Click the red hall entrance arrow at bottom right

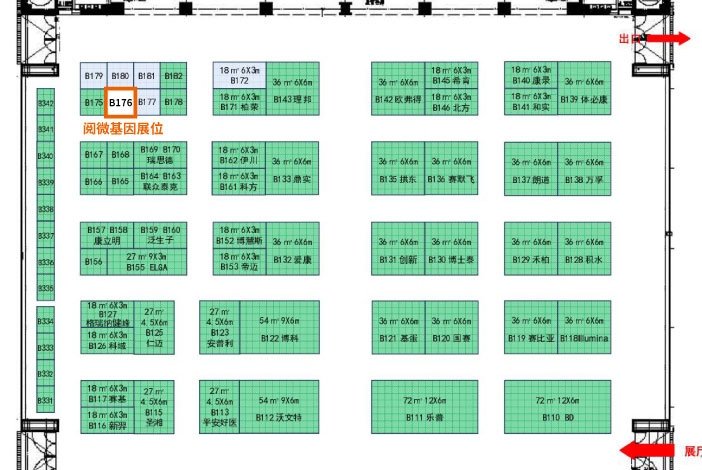(x=650, y=450)
